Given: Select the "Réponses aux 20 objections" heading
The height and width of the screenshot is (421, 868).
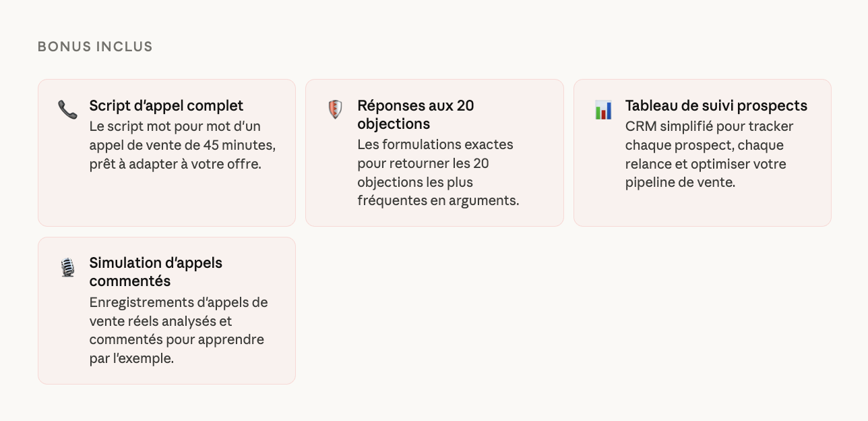Looking at the screenshot, I should (x=415, y=115).
